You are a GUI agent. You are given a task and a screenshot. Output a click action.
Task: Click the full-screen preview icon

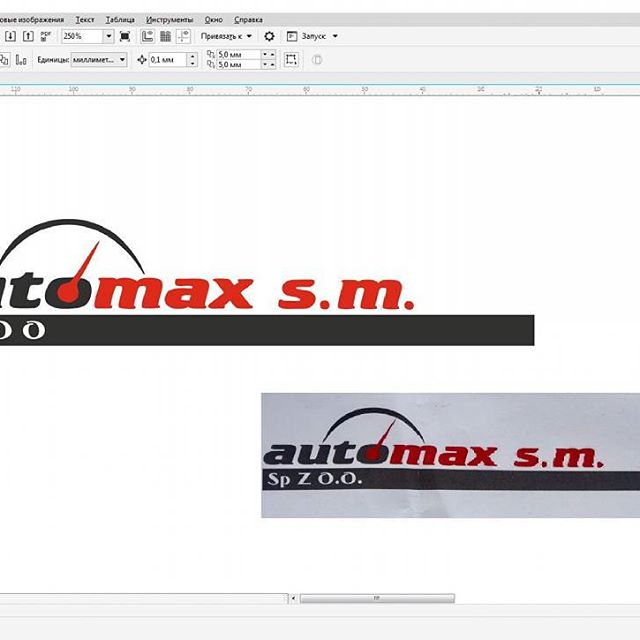coord(125,36)
